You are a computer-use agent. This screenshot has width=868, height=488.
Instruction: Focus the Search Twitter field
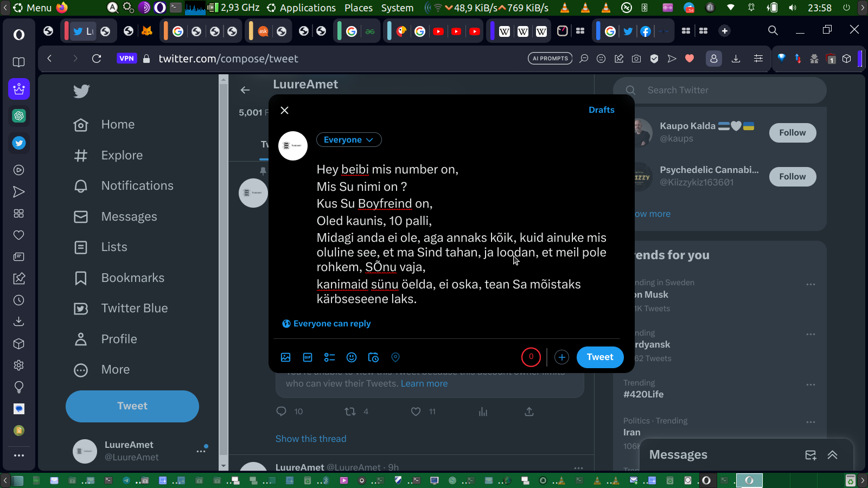[x=720, y=91]
